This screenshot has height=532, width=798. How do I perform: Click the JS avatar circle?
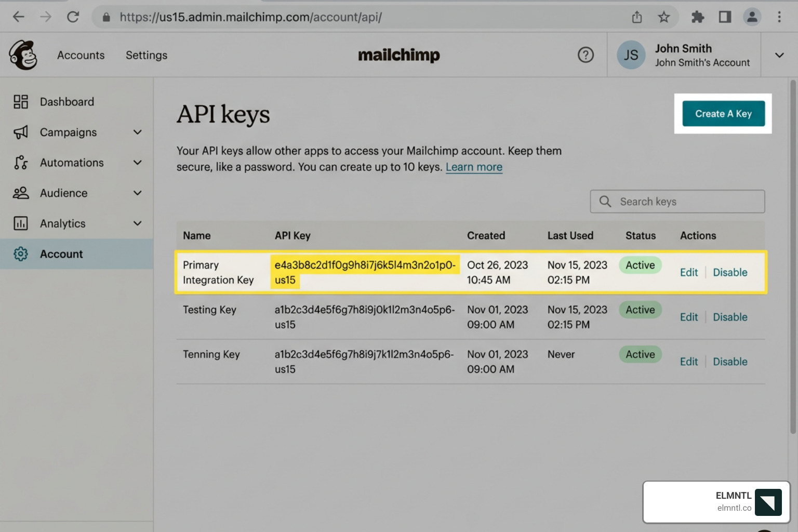(x=631, y=55)
